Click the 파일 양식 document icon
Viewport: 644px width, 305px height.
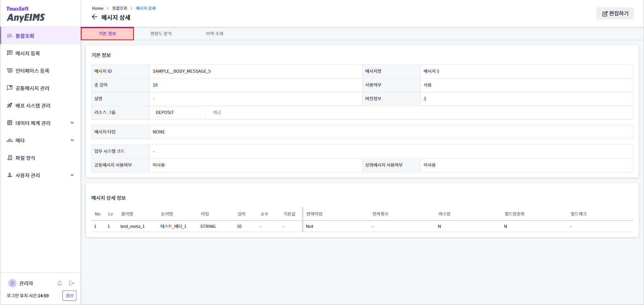[10, 158]
